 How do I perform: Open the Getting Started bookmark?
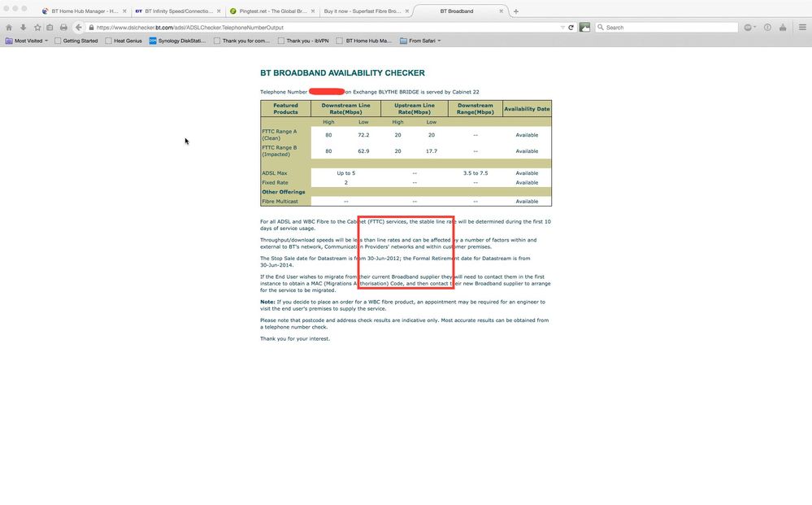tap(76, 41)
